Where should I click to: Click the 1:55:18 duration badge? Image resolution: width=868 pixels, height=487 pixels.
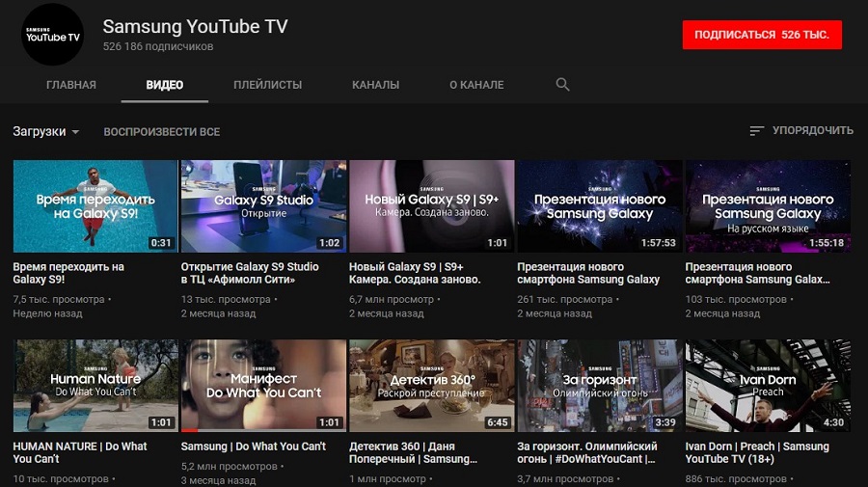[826, 242]
